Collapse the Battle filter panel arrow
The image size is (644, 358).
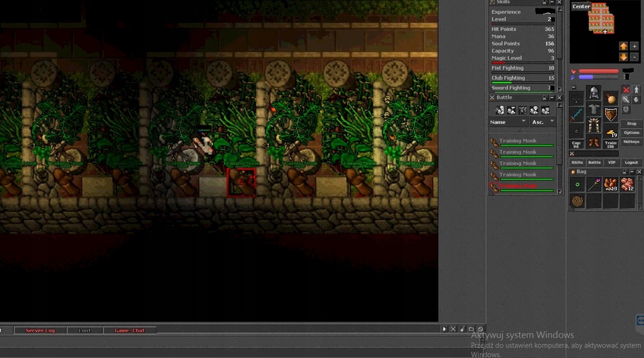(x=522, y=130)
